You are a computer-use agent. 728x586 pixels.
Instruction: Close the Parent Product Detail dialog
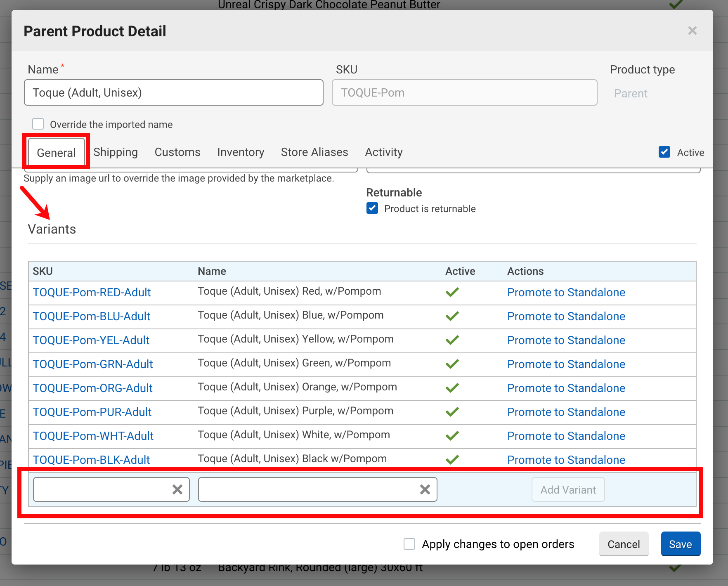tap(692, 31)
